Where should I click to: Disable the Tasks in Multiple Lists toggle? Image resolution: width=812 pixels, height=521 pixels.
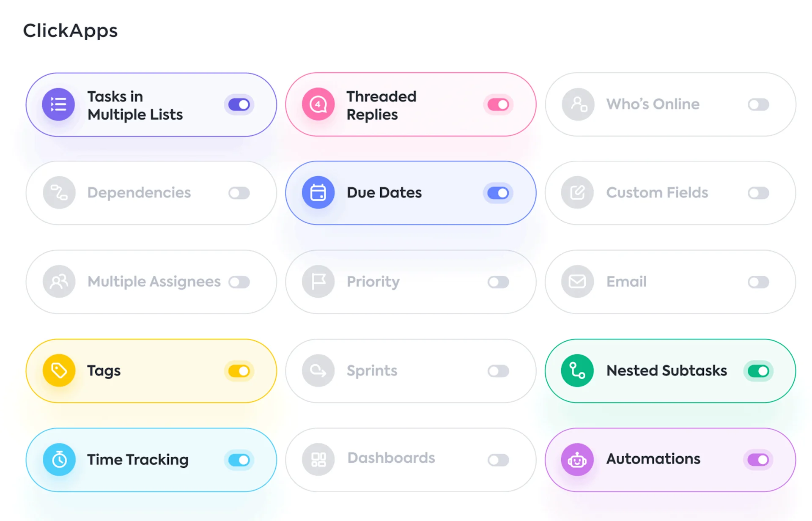tap(239, 104)
